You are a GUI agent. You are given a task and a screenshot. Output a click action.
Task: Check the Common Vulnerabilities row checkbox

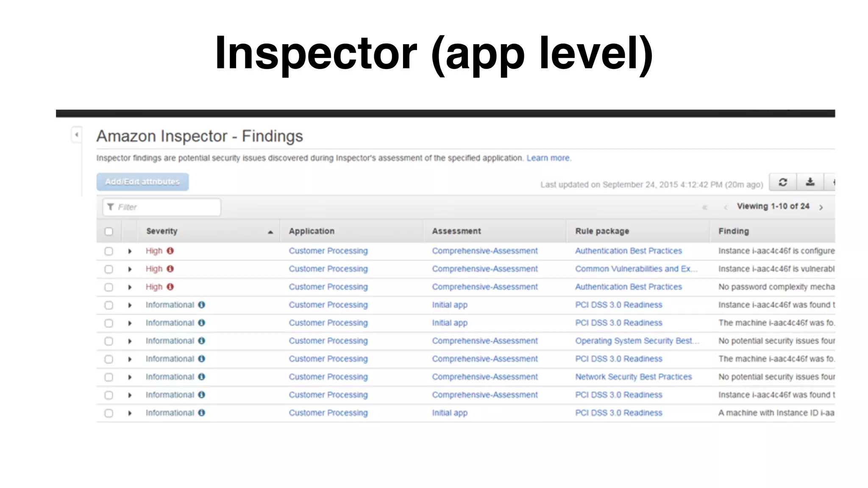coord(109,269)
